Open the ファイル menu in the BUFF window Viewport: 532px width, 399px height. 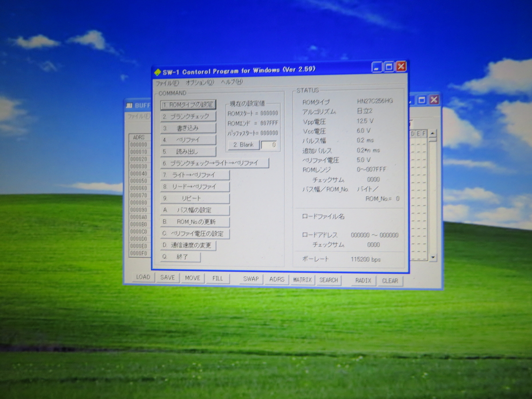[x=138, y=116]
